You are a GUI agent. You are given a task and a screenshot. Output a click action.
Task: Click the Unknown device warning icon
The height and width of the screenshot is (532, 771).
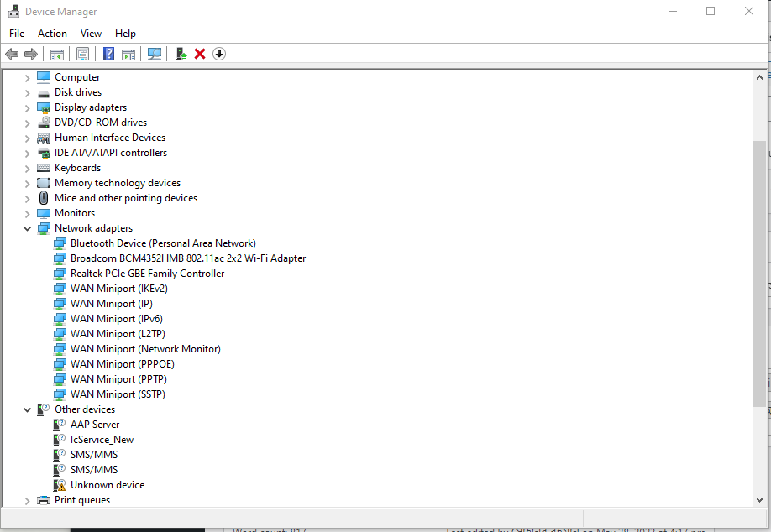pos(60,485)
